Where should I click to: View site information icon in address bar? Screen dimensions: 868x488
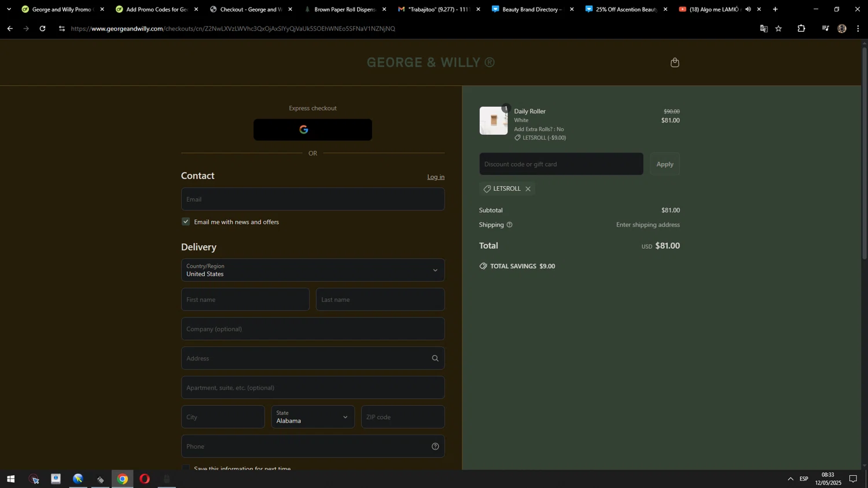coord(62,28)
